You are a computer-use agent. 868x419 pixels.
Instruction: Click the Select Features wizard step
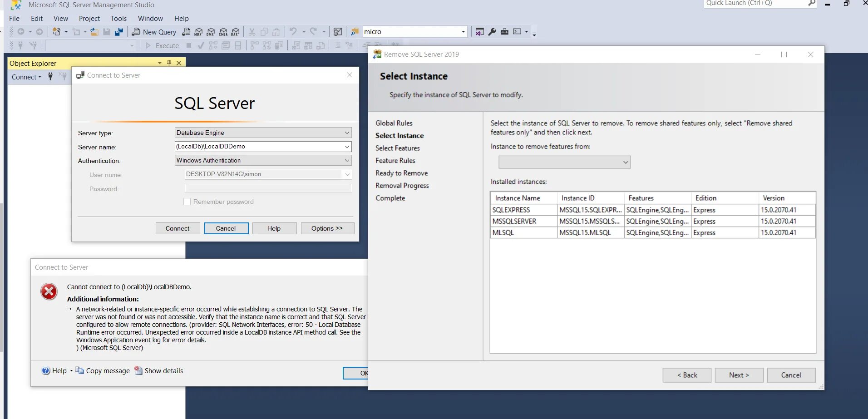(x=398, y=148)
